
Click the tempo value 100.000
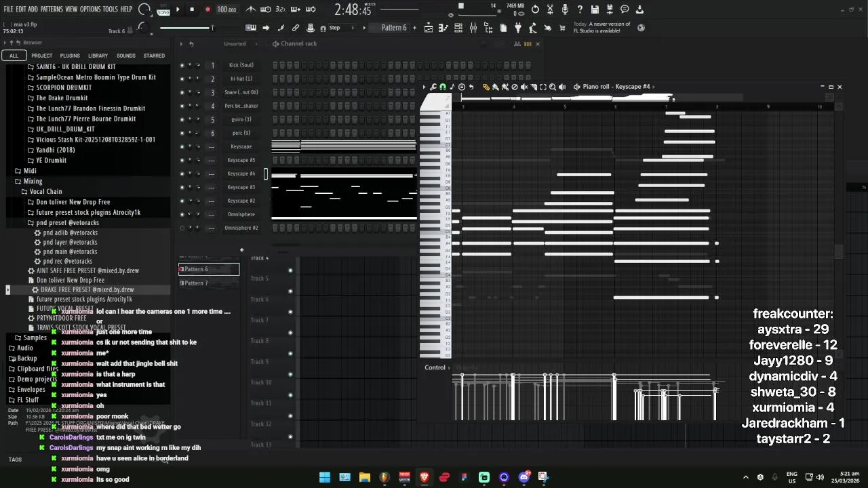(x=226, y=9)
